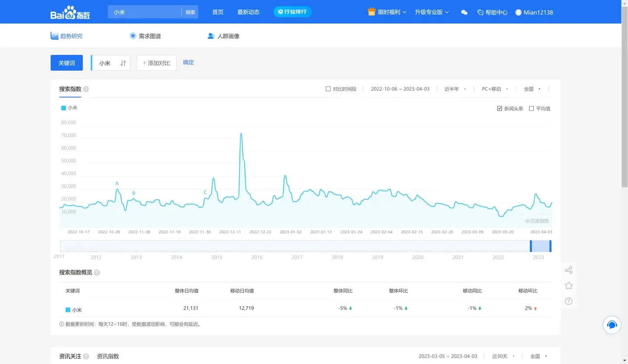Click the help icon next to 搜索指数

[x=86, y=89]
